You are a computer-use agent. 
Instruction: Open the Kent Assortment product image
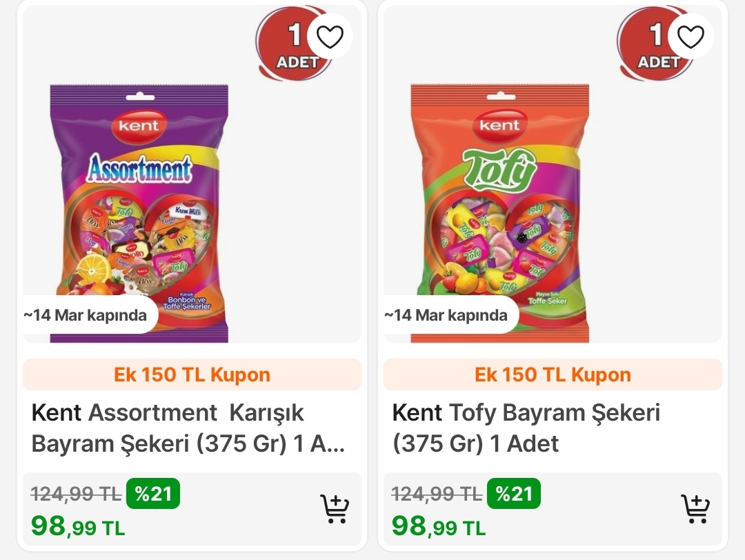click(139, 213)
